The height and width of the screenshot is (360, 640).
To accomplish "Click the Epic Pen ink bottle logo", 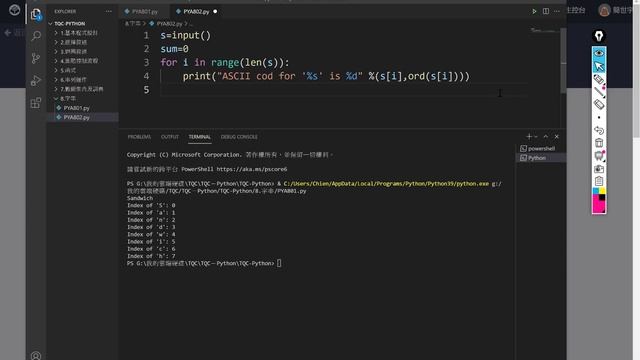I will [599, 36].
